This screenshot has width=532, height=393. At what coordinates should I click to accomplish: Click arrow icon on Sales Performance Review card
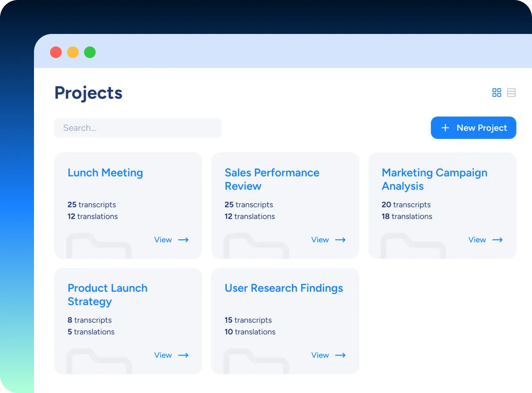[340, 240]
